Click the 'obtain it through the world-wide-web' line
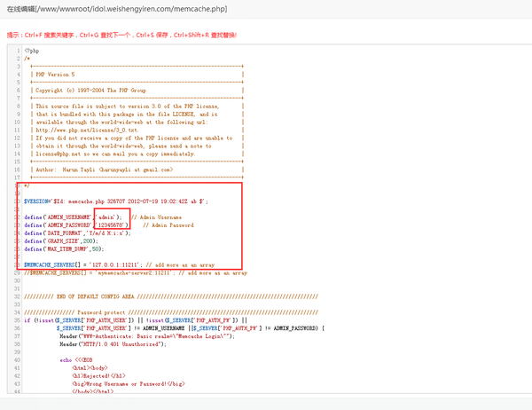The image size is (532, 410). click(x=123, y=146)
